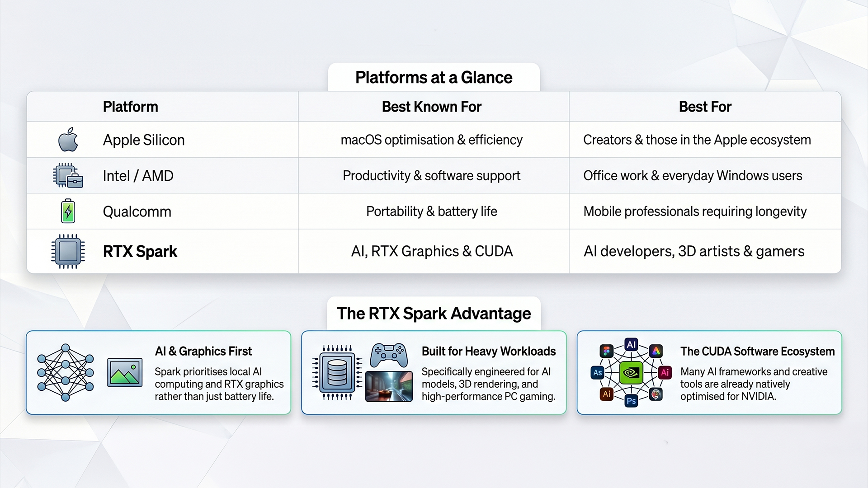Click the rainbow triangle Adobe icon
The height and width of the screenshot is (488, 868).
656,351
